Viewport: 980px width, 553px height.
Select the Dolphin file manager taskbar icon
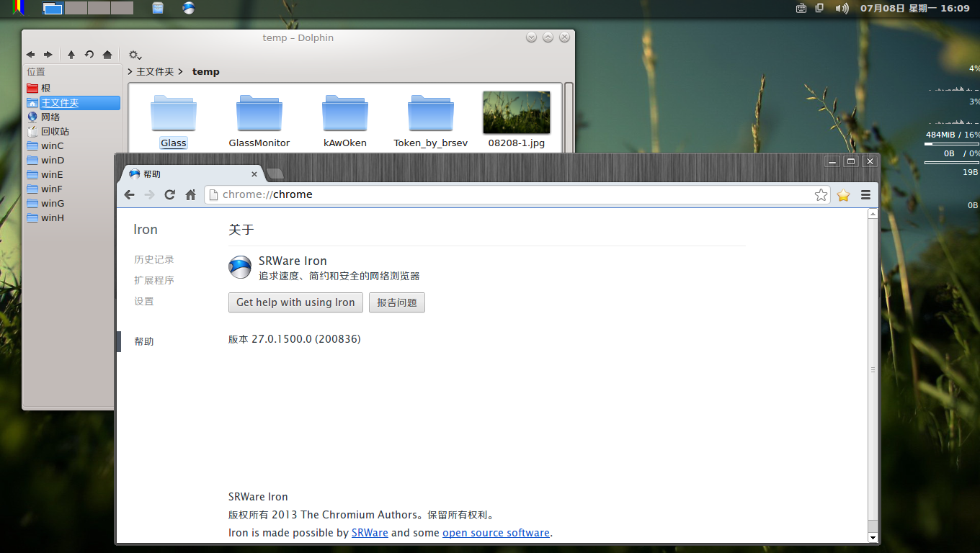(x=158, y=8)
